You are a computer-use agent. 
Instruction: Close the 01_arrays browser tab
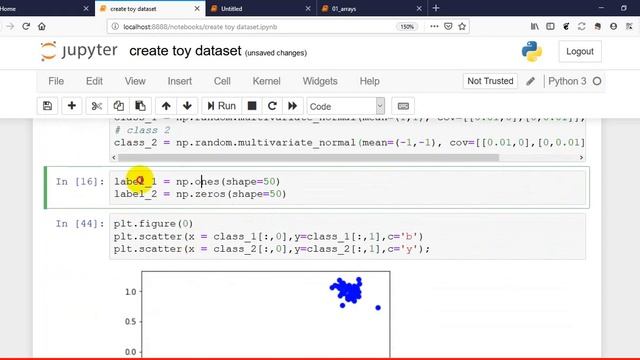pos(419,8)
